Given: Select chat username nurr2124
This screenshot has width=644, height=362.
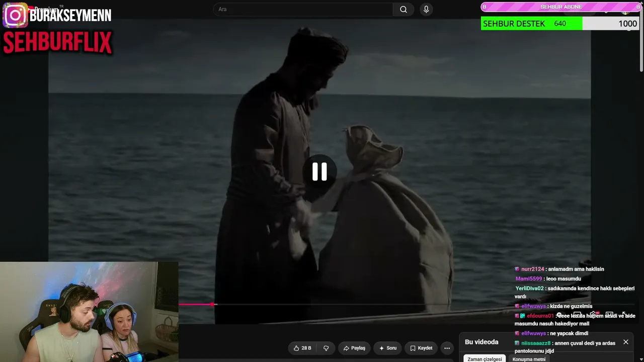Looking at the screenshot, I should (533, 269).
